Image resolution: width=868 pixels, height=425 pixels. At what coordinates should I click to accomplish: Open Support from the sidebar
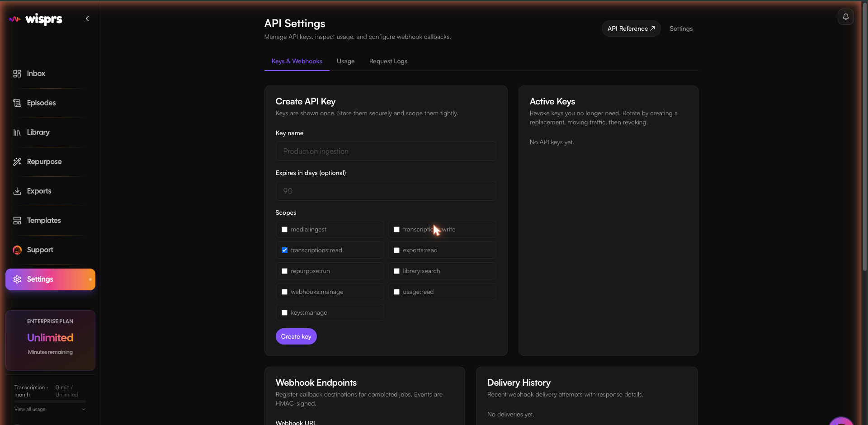40,250
